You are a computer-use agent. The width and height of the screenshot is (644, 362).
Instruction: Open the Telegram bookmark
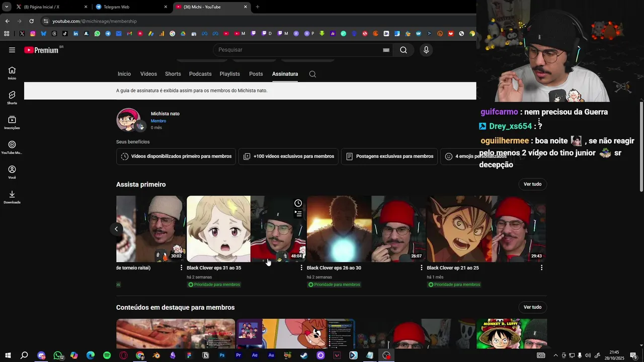108,34
